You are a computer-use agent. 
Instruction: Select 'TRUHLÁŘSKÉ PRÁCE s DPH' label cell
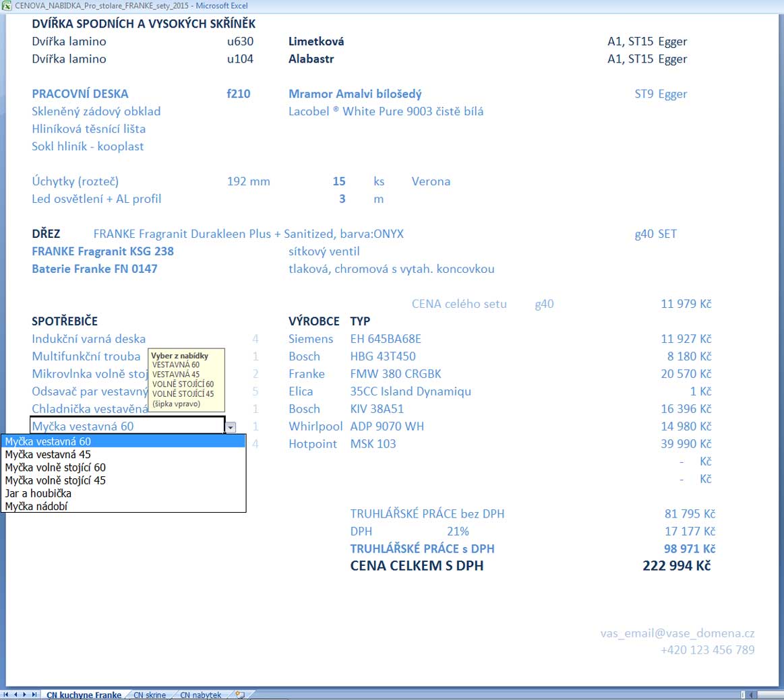[422, 548]
